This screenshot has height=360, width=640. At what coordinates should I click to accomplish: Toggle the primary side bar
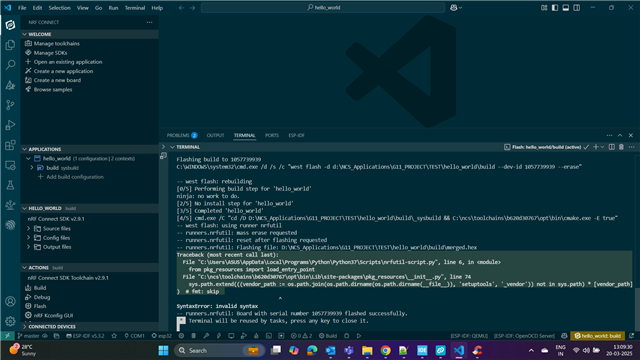(x=555, y=8)
